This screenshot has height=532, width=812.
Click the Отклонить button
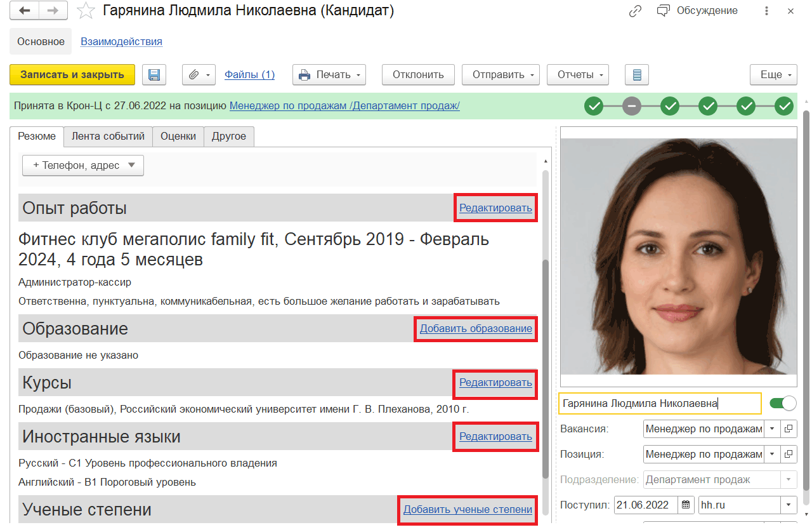(x=418, y=75)
